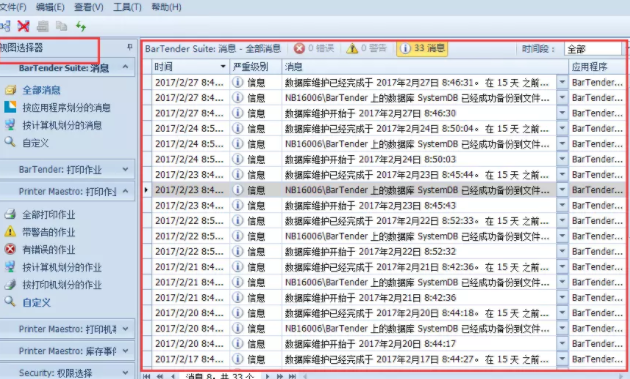The width and height of the screenshot is (630, 379).
Task: Expand the Security: 权限选择 section
Action: click(125, 373)
